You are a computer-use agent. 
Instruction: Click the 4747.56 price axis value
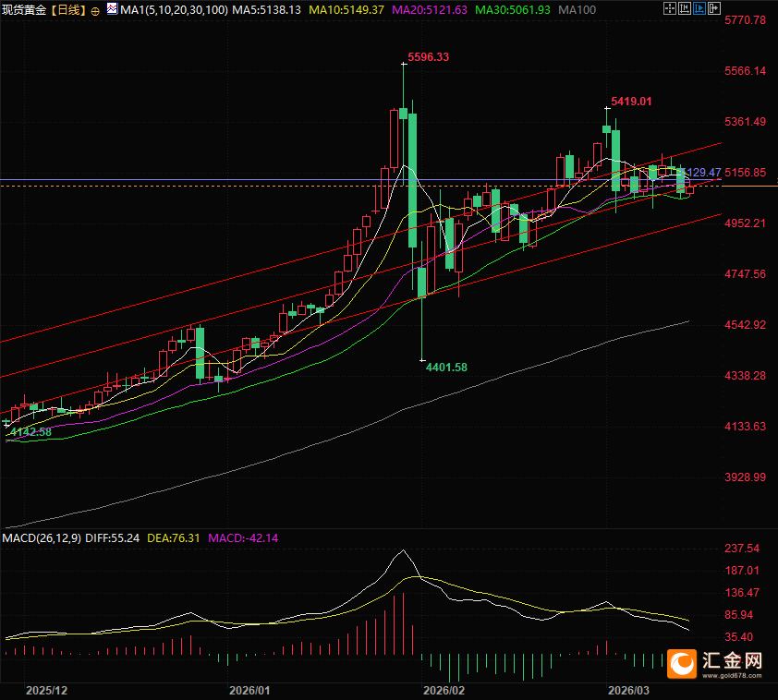point(746,274)
